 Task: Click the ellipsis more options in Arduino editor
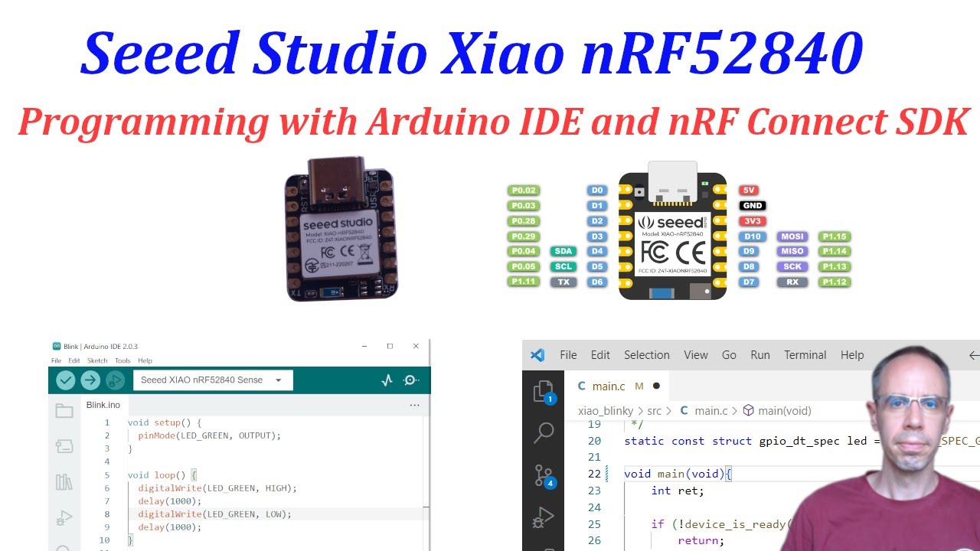tap(414, 405)
